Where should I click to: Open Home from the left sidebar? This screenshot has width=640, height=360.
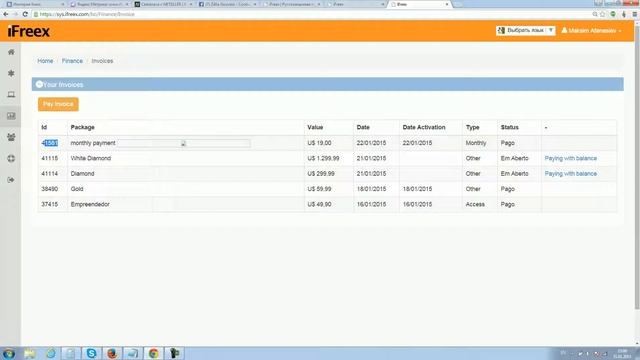(11, 52)
